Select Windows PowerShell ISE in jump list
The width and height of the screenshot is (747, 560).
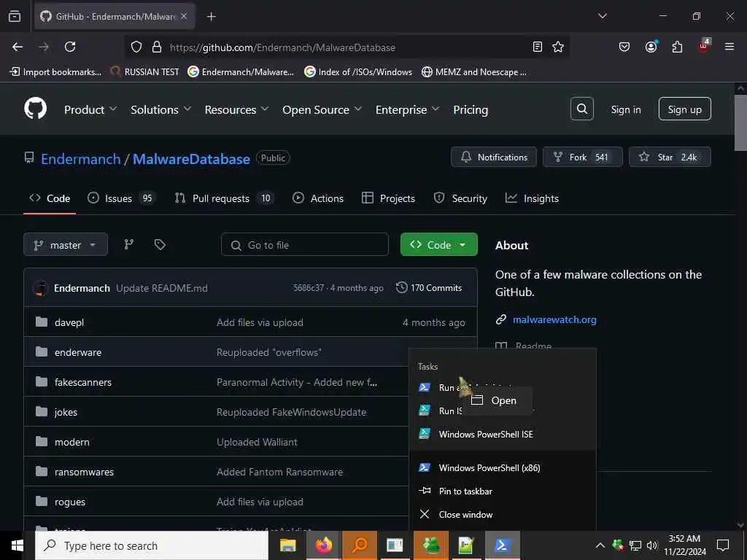click(x=503, y=434)
